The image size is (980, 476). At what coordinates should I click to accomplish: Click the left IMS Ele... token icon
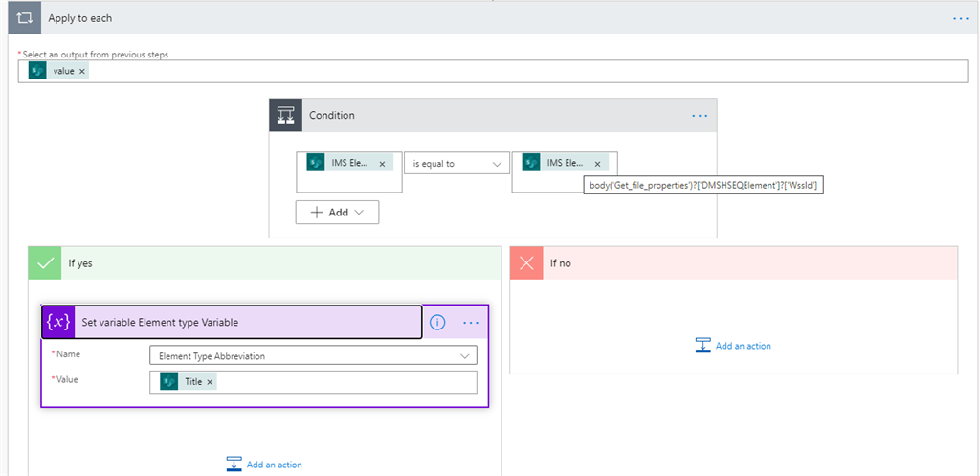click(316, 163)
